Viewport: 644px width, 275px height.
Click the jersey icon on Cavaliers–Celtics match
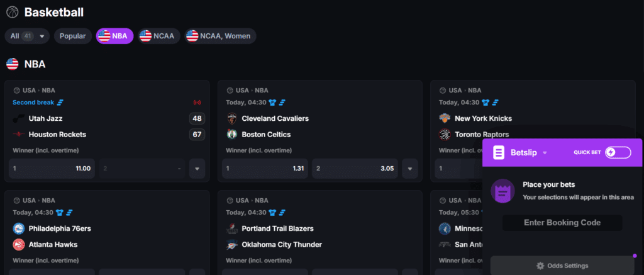click(273, 103)
